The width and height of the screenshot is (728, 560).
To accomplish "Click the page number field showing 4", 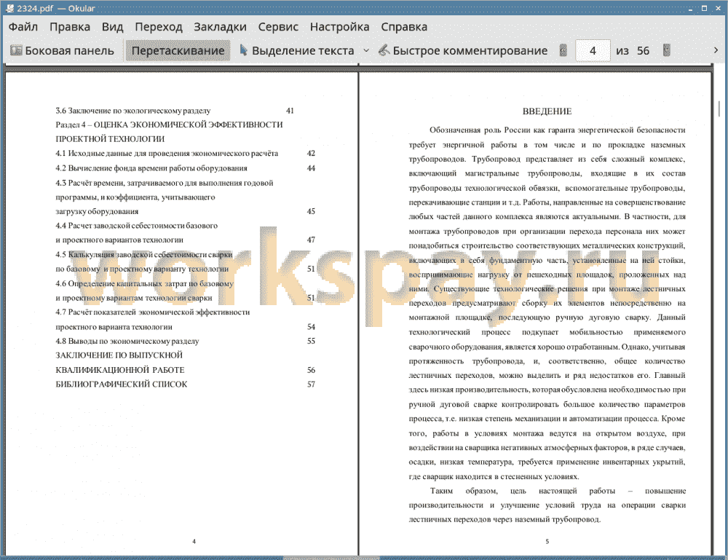I will [x=593, y=51].
